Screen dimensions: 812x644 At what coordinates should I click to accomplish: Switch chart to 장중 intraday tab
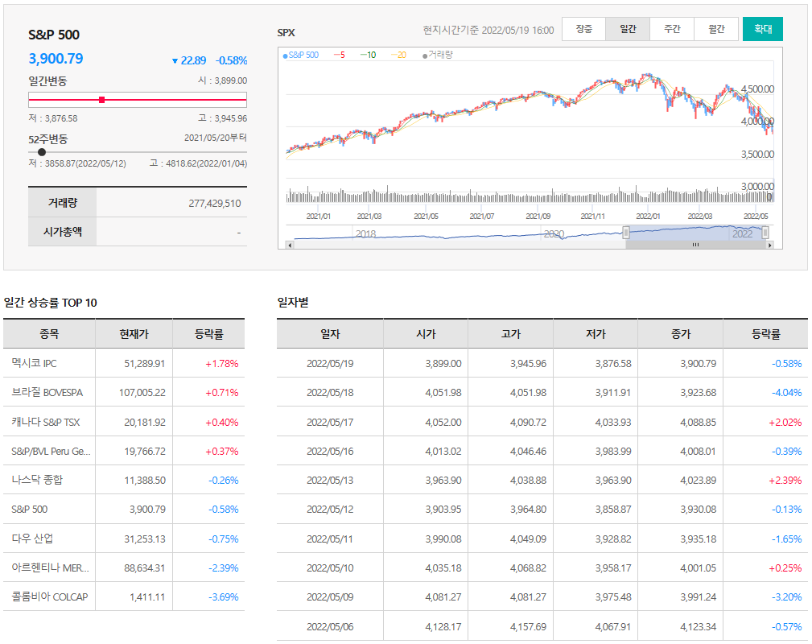(583, 29)
